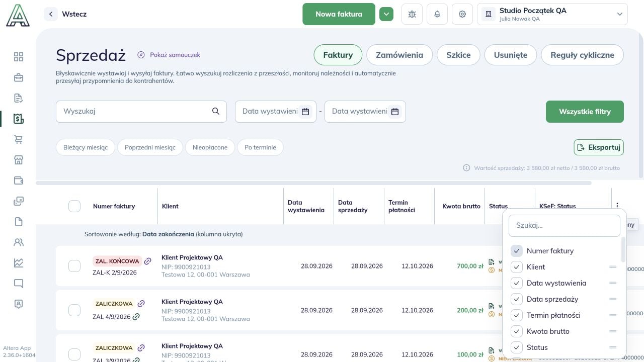The height and width of the screenshot is (362, 644).
Task: Click the Eksportuj button
Action: tap(599, 147)
